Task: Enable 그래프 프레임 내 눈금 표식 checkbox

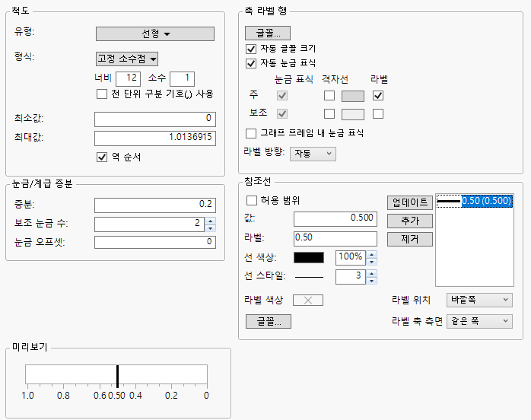Action: (251, 133)
